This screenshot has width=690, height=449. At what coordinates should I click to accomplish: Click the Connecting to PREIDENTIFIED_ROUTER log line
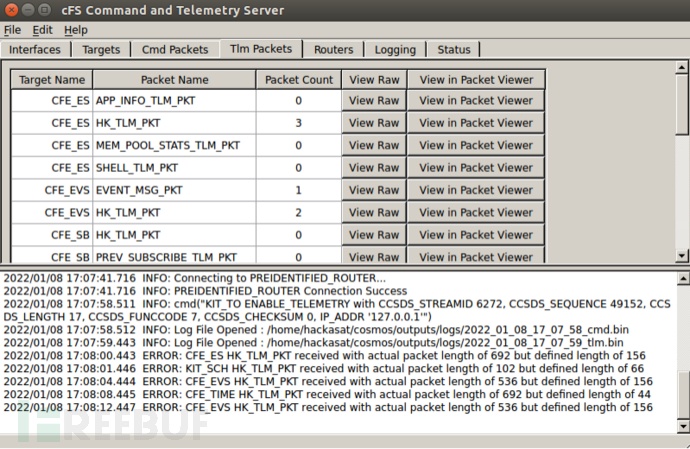[x=195, y=278]
